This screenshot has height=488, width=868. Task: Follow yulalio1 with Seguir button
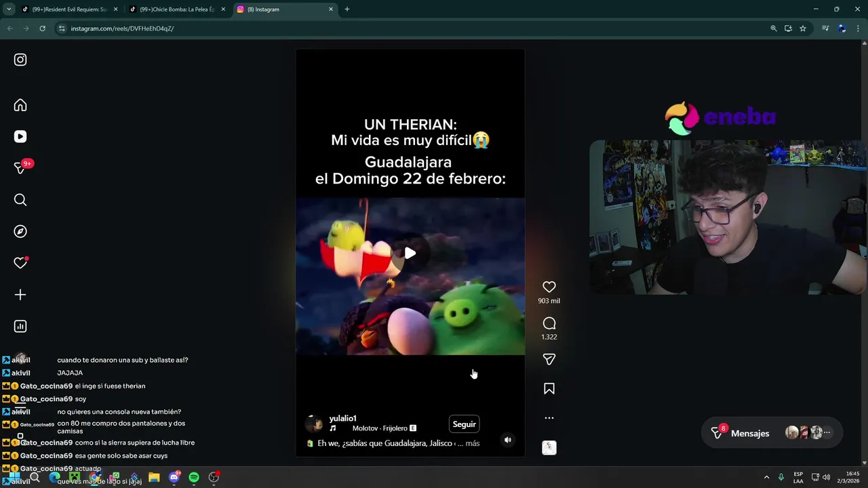(465, 424)
